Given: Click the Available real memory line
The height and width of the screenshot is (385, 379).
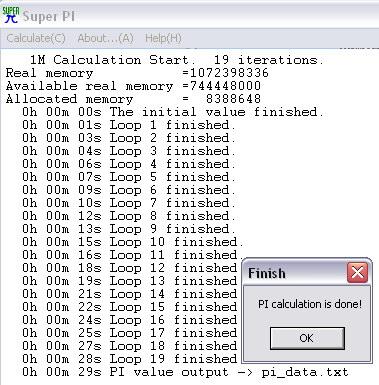Looking at the screenshot, I should 133,86.
